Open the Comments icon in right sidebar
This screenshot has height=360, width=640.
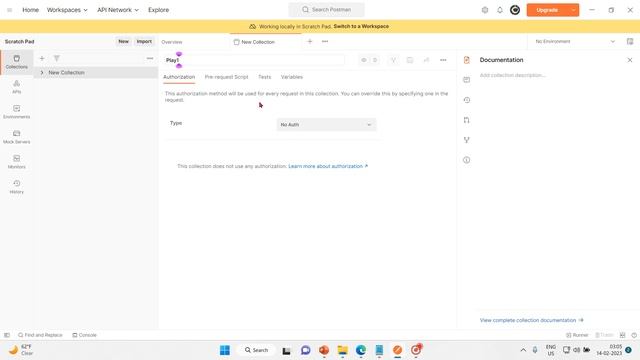coord(467,80)
